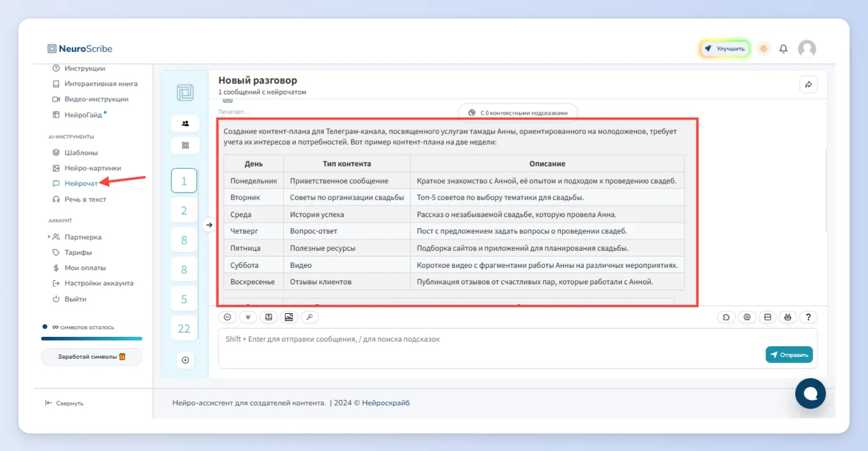This screenshot has width=868, height=451.
Task: Select conversation '5' in the chat list
Action: click(x=184, y=299)
